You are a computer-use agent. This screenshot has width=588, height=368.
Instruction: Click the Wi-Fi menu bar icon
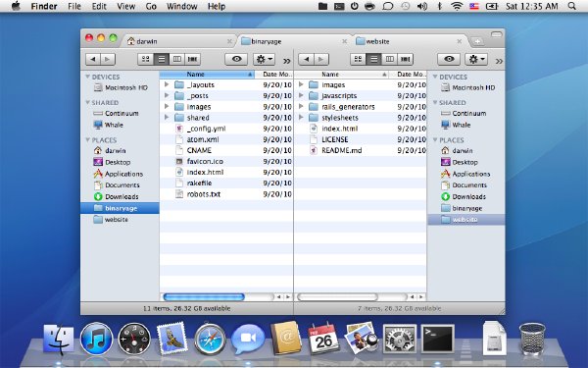(x=457, y=6)
